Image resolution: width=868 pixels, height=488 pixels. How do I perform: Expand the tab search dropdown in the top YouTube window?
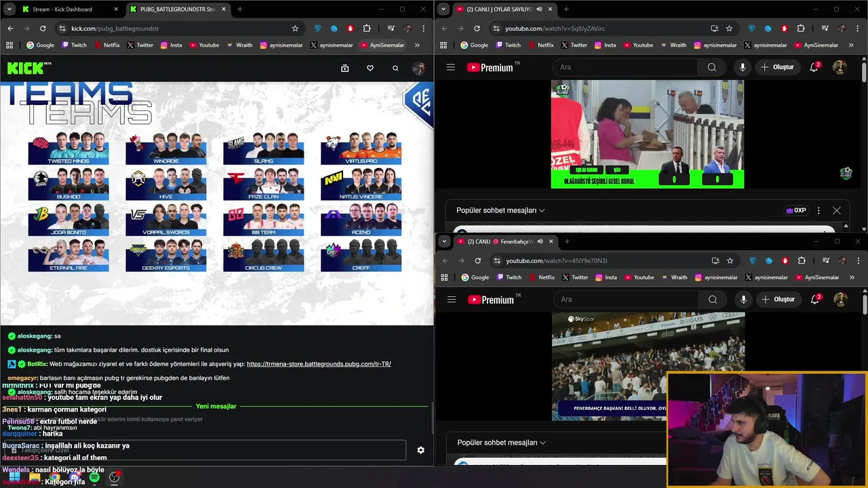tap(443, 9)
